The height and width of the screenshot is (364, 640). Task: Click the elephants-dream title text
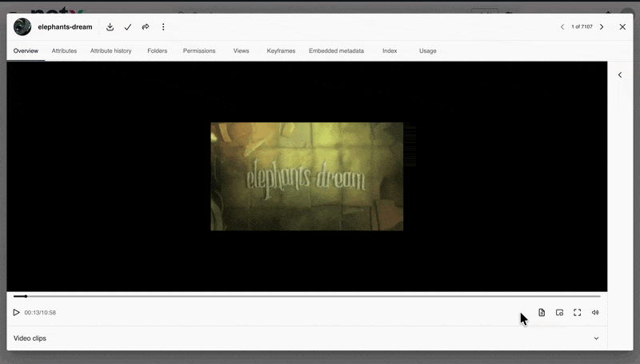click(65, 27)
